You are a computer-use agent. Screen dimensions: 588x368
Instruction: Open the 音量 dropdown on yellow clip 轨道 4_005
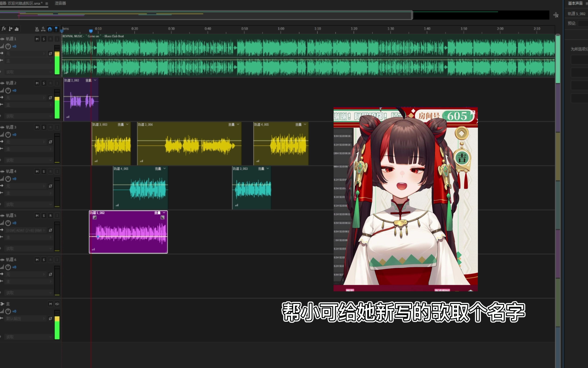pyautogui.click(x=301, y=124)
